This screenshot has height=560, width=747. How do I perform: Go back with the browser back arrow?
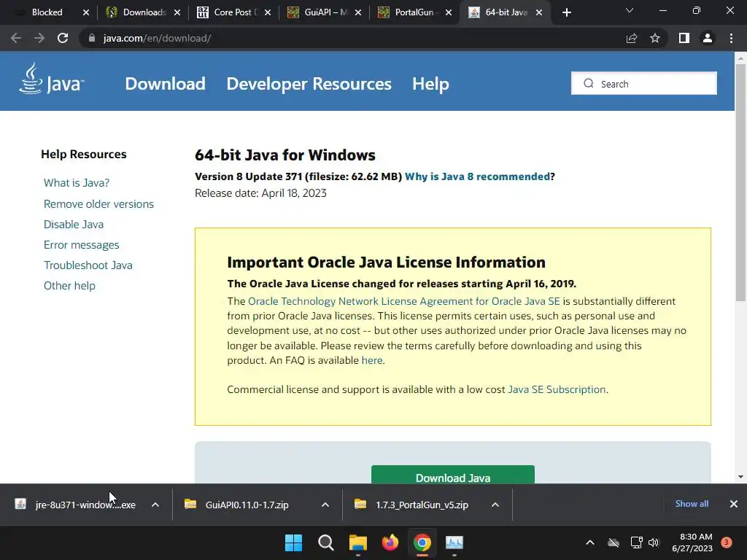[16, 38]
